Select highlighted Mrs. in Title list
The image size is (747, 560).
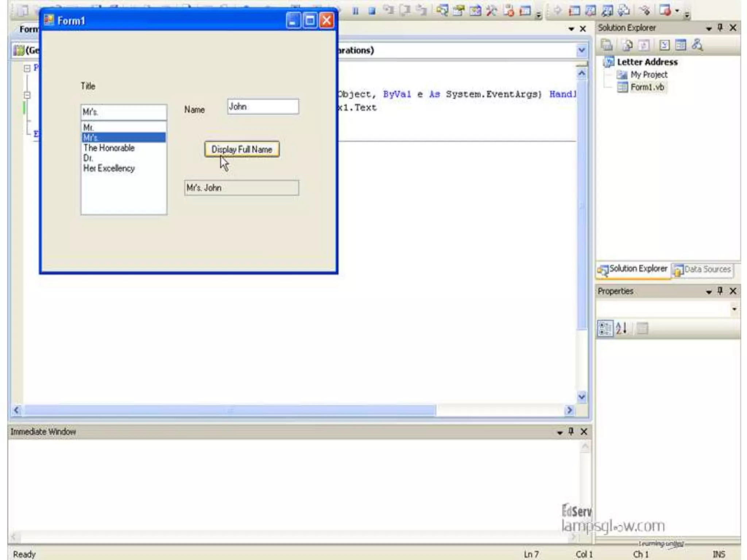124,137
